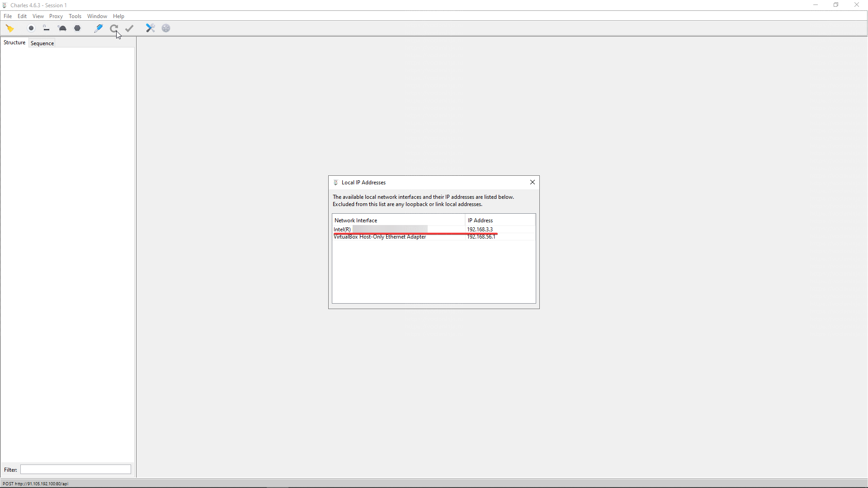Open the Tools menu

[75, 16]
